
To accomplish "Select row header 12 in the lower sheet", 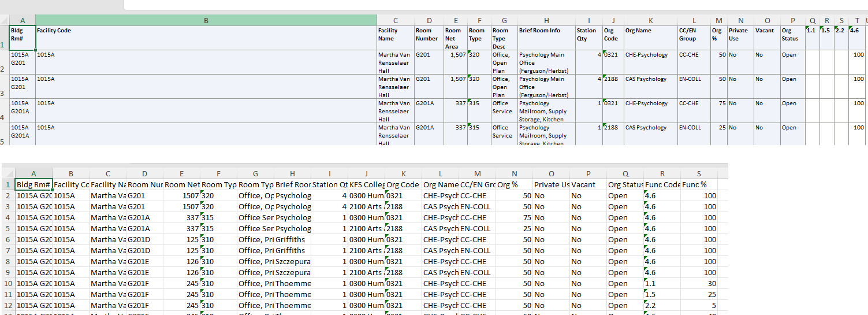I will point(8,305).
